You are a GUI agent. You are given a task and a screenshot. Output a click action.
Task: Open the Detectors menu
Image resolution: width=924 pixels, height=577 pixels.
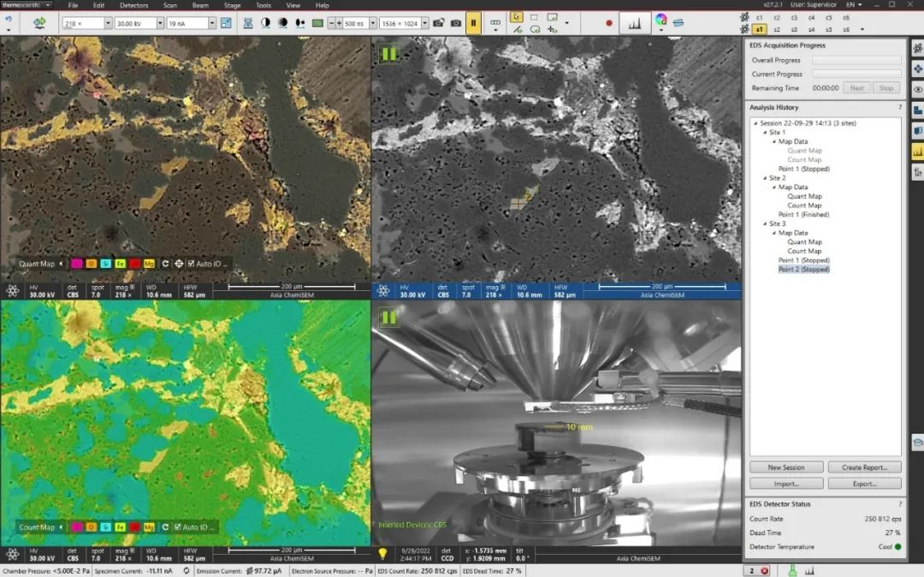[133, 5]
